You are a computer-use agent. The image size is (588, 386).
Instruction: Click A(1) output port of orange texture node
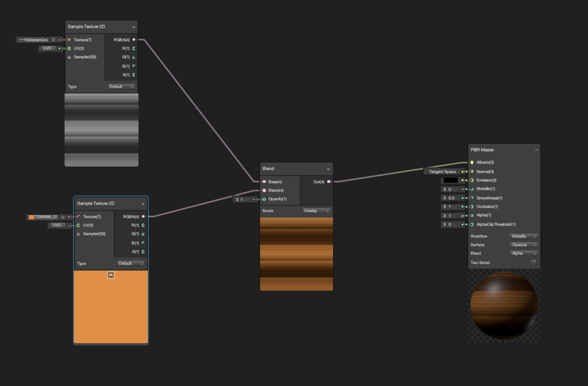point(143,252)
